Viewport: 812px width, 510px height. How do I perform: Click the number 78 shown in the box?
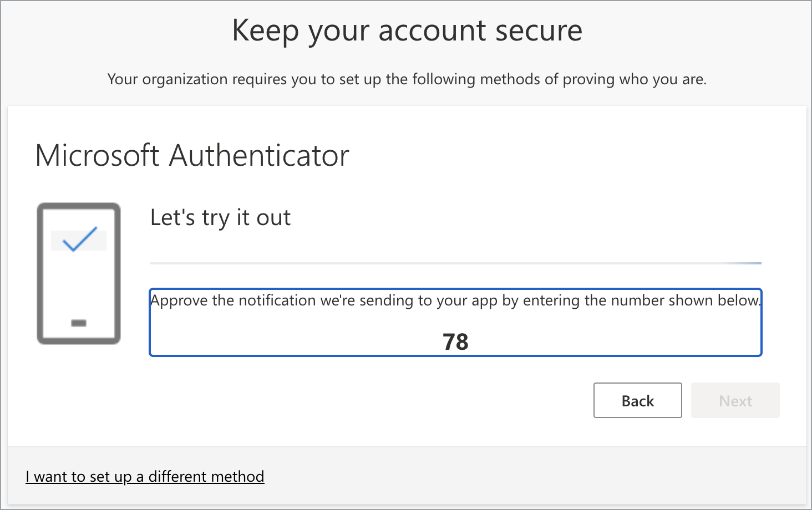pyautogui.click(x=455, y=342)
